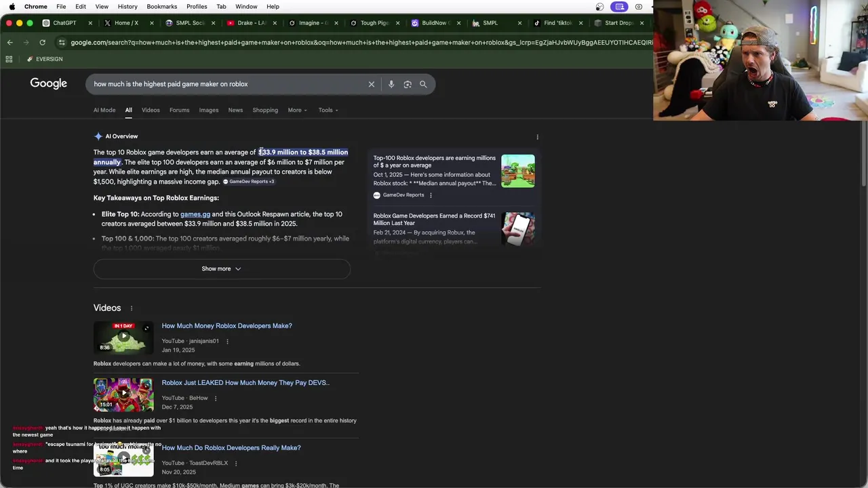Viewport: 868px width, 488px height.
Task: Select the News results tab
Action: [235, 110]
